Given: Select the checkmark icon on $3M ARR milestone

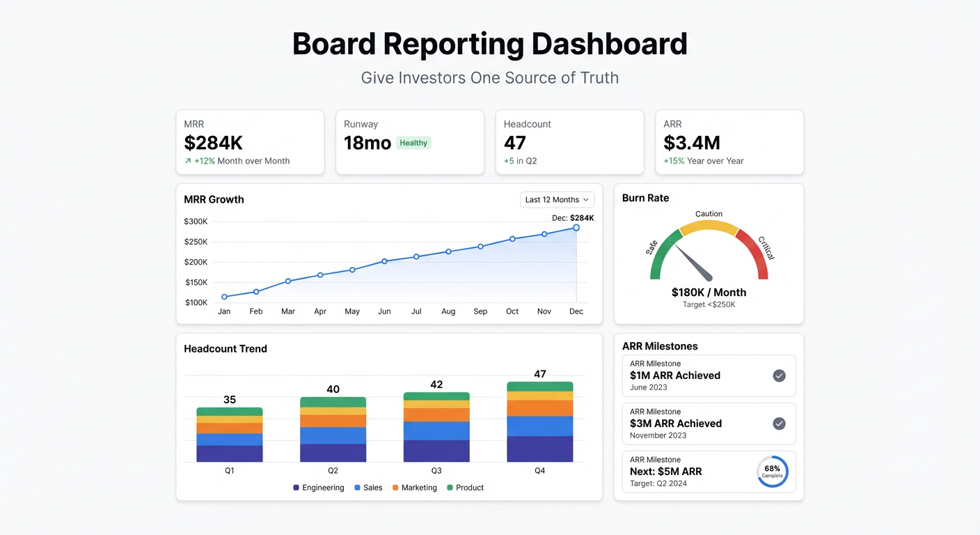Looking at the screenshot, I should click(779, 423).
